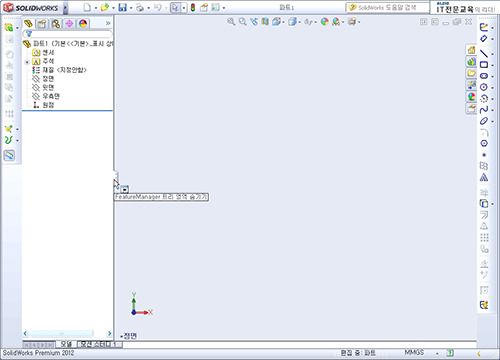Select the Smart Dimension tool
Viewport: 500px width, 360px height.
pyautogui.click(x=484, y=39)
